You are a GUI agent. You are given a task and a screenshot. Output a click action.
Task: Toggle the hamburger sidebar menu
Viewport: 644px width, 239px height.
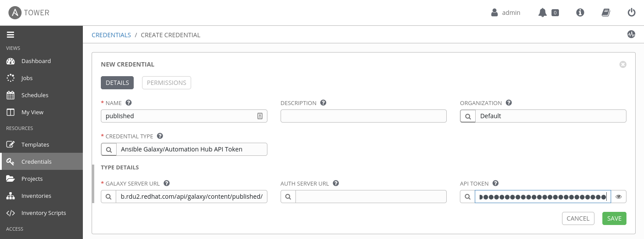11,35
